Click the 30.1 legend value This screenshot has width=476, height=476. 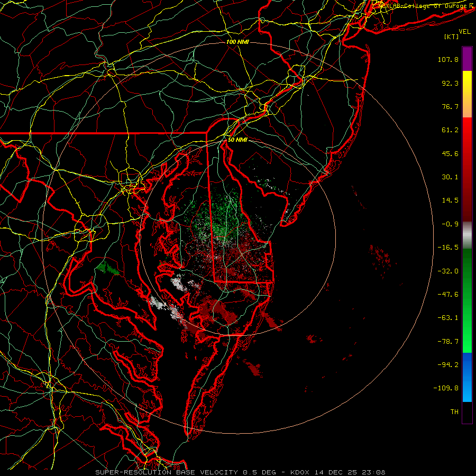coord(450,177)
